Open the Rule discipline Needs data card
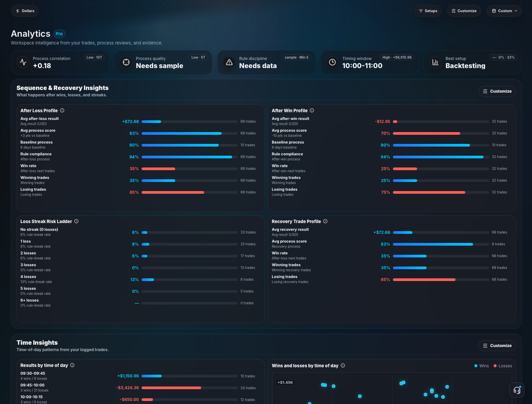The width and height of the screenshot is (532, 404). pyautogui.click(x=266, y=63)
